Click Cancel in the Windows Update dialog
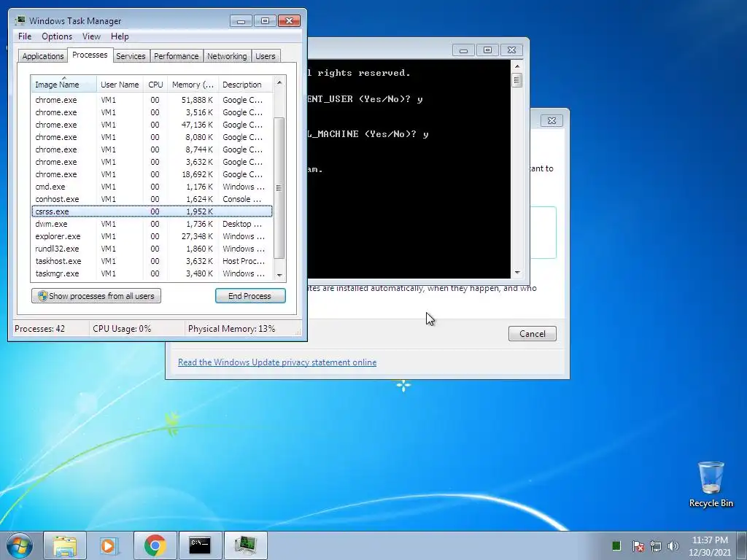The height and width of the screenshot is (560, 747). 532,333
